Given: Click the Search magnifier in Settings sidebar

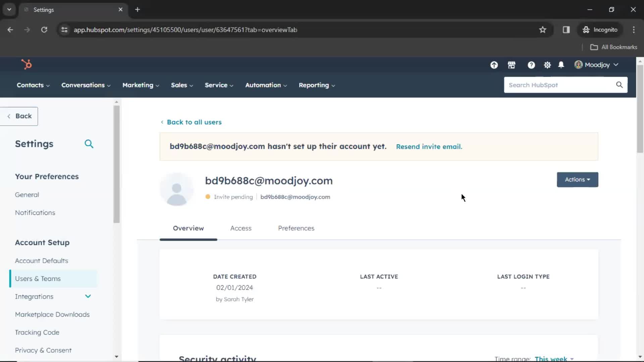Looking at the screenshot, I should 89,144.
